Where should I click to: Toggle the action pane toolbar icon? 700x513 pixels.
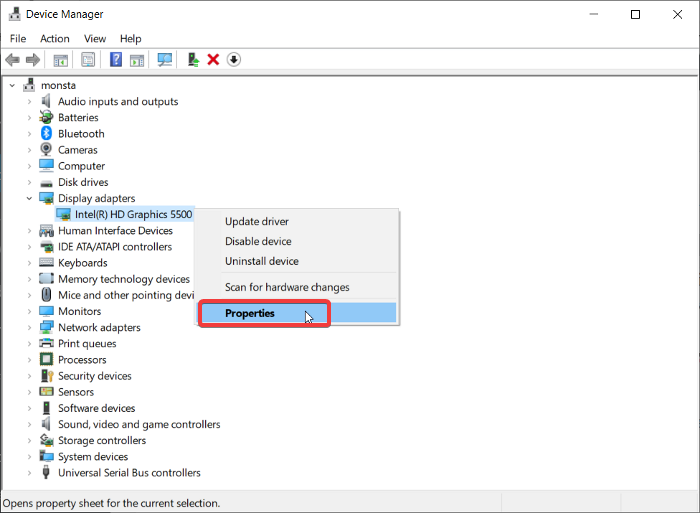(x=137, y=60)
